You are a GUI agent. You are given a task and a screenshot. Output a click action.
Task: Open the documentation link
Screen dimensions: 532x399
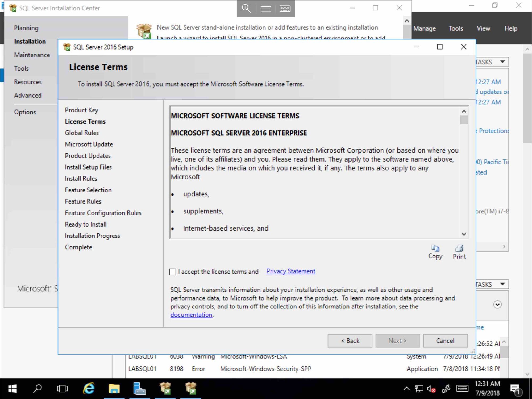[x=191, y=315]
